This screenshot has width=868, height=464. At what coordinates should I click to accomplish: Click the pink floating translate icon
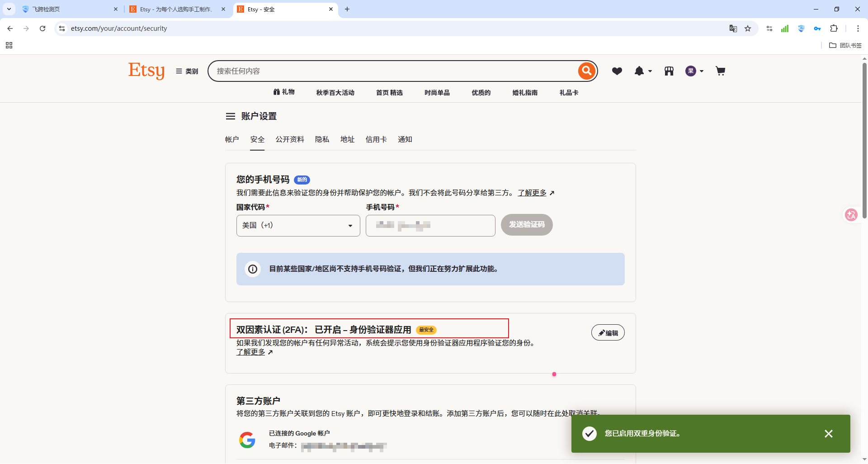[851, 215]
